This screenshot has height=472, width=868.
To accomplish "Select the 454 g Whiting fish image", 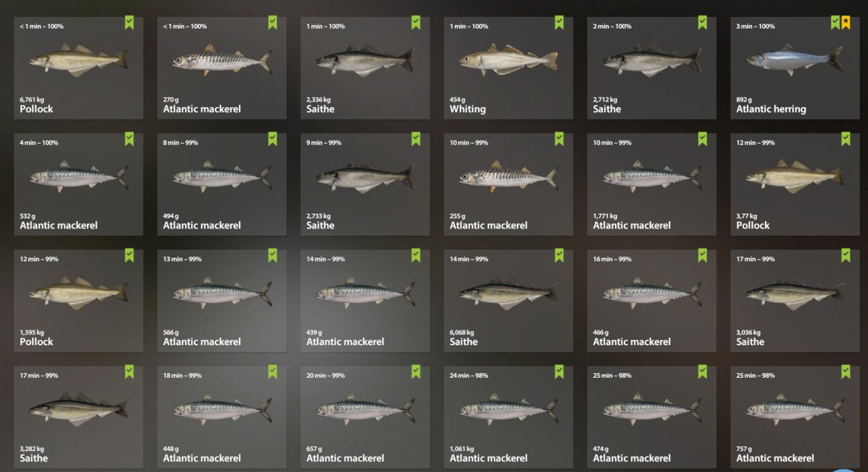I will pos(508,60).
